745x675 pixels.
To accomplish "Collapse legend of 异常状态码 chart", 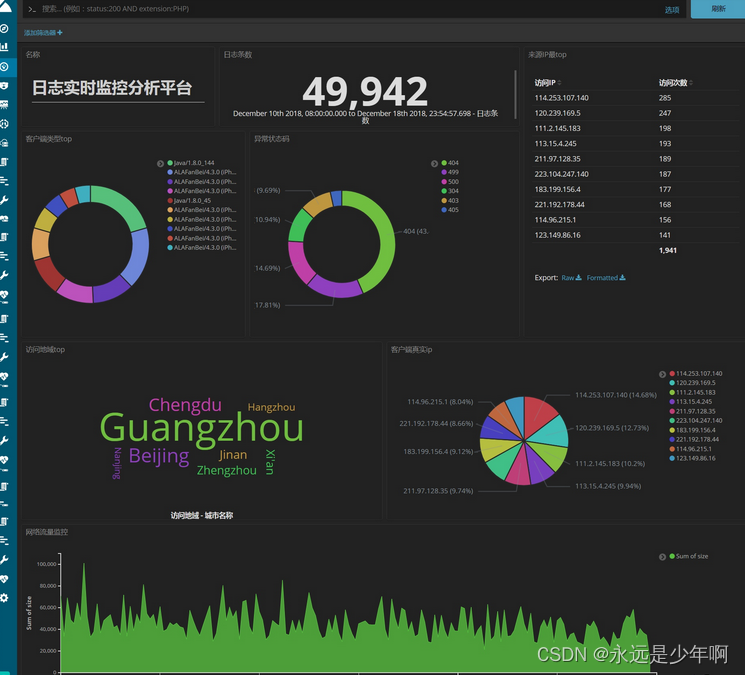I will point(434,163).
